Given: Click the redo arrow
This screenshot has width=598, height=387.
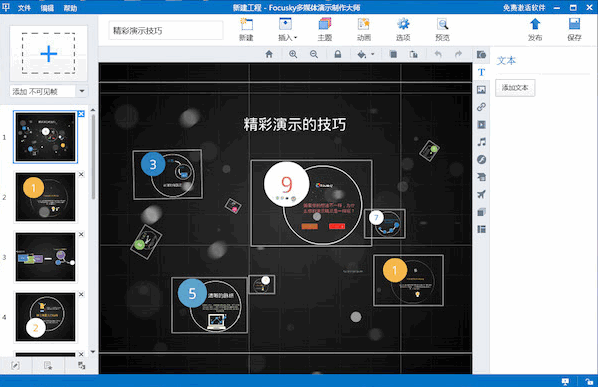Looking at the screenshot, I should point(458,54).
